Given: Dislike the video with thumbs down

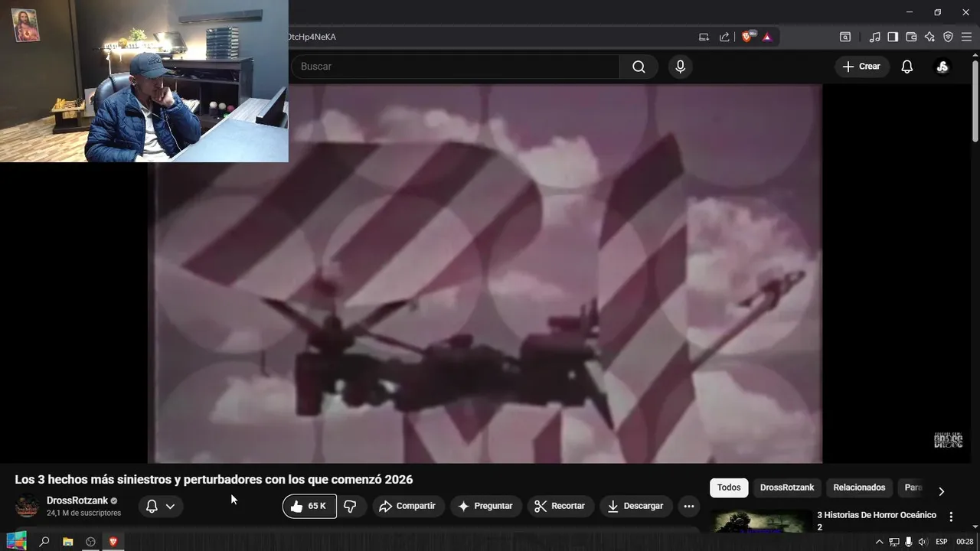Looking at the screenshot, I should 351,506.
